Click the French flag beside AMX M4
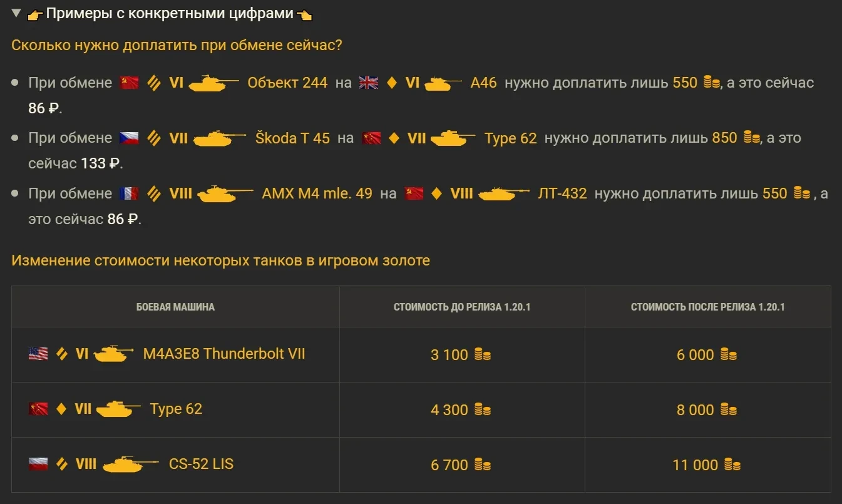Viewport: 842px width, 504px height. [129, 193]
